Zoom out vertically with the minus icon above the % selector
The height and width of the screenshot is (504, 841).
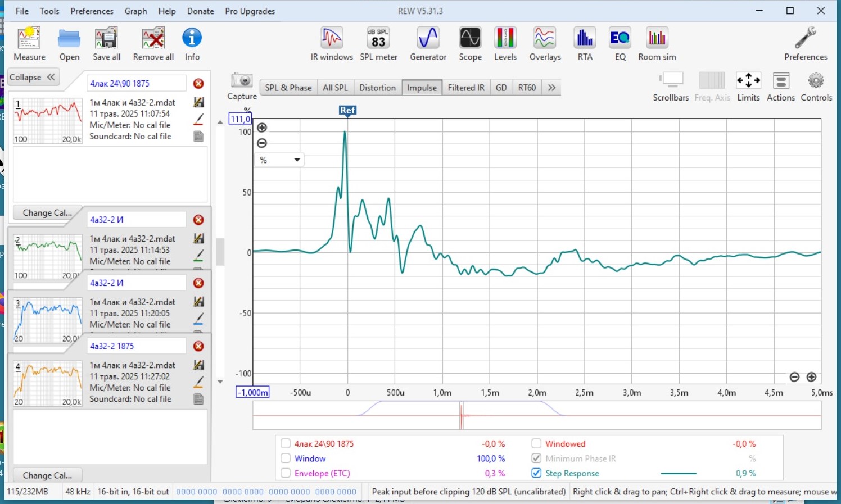tap(262, 143)
